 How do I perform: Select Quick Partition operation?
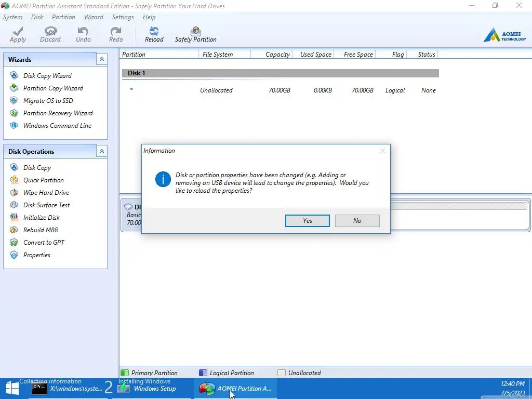pyautogui.click(x=44, y=180)
